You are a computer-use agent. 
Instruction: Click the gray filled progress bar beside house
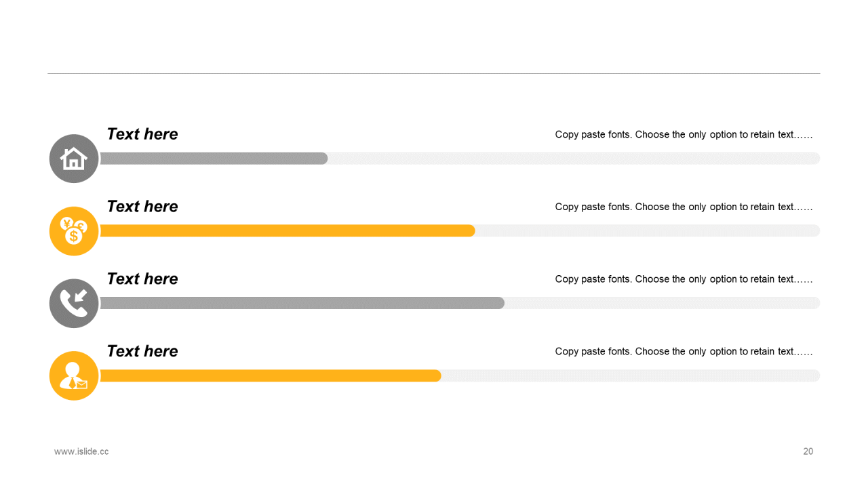[x=214, y=159]
